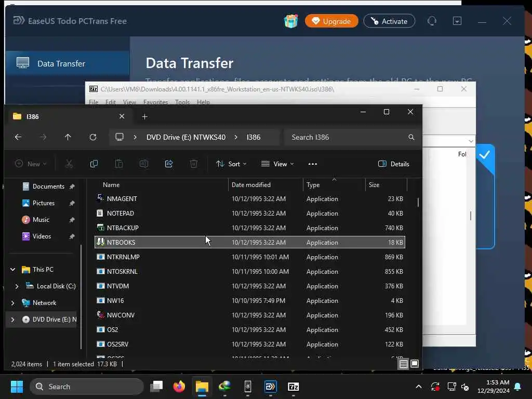Viewport: 532px width, 399px height.
Task: Refresh the I386 folder view
Action: [92, 137]
